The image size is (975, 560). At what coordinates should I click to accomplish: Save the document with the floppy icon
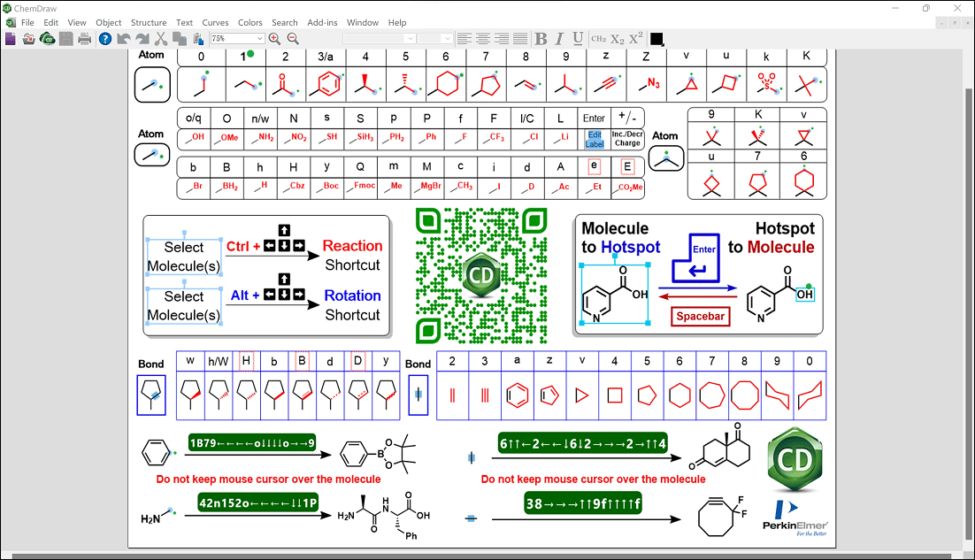pos(65,39)
